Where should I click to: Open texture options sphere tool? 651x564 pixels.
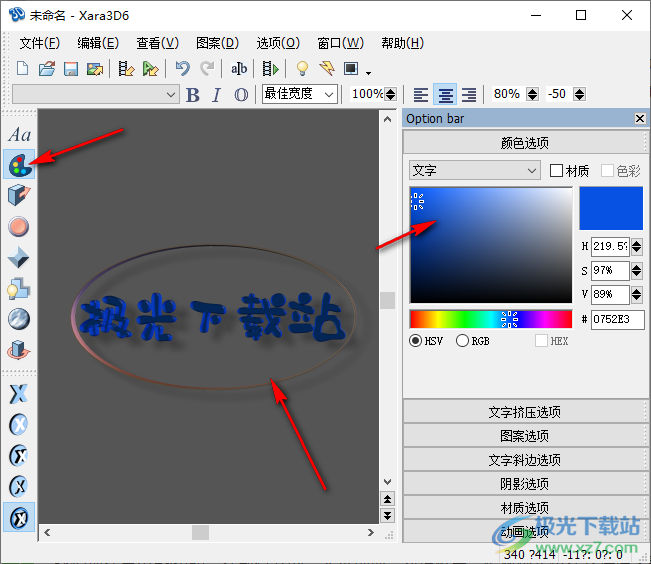[19, 319]
